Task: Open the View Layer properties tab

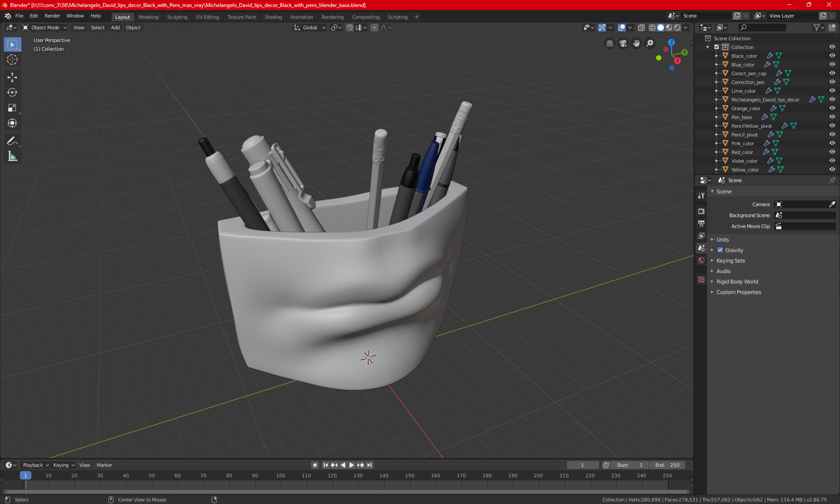Action: 701,236
